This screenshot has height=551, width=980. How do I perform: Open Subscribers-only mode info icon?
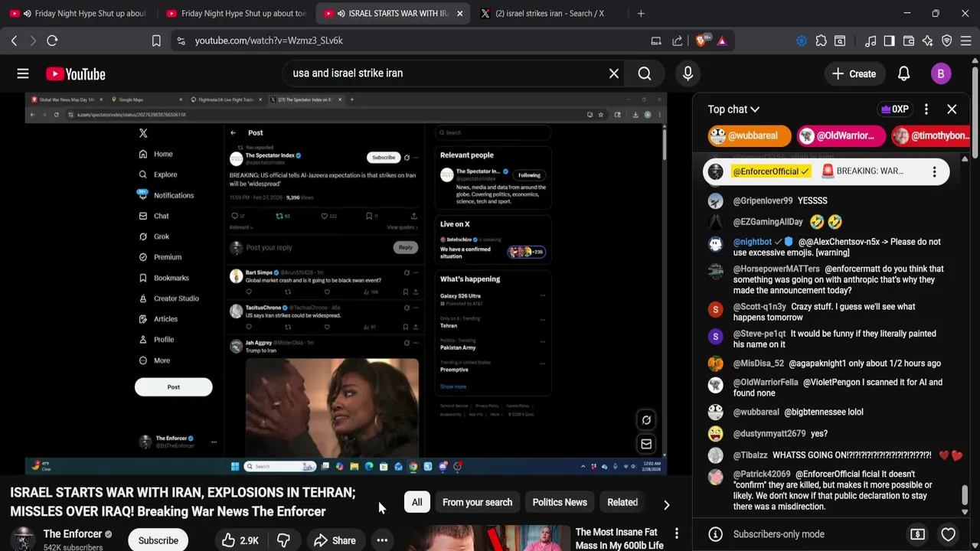pos(715,534)
